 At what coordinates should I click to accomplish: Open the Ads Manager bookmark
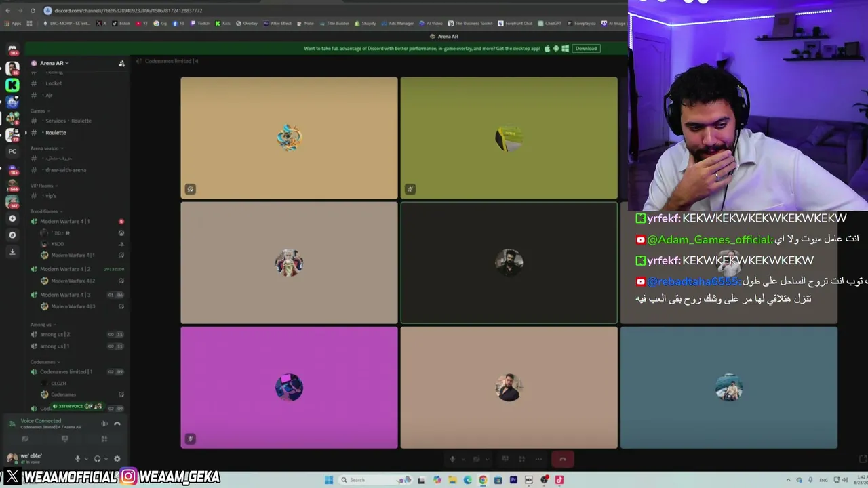397,23
